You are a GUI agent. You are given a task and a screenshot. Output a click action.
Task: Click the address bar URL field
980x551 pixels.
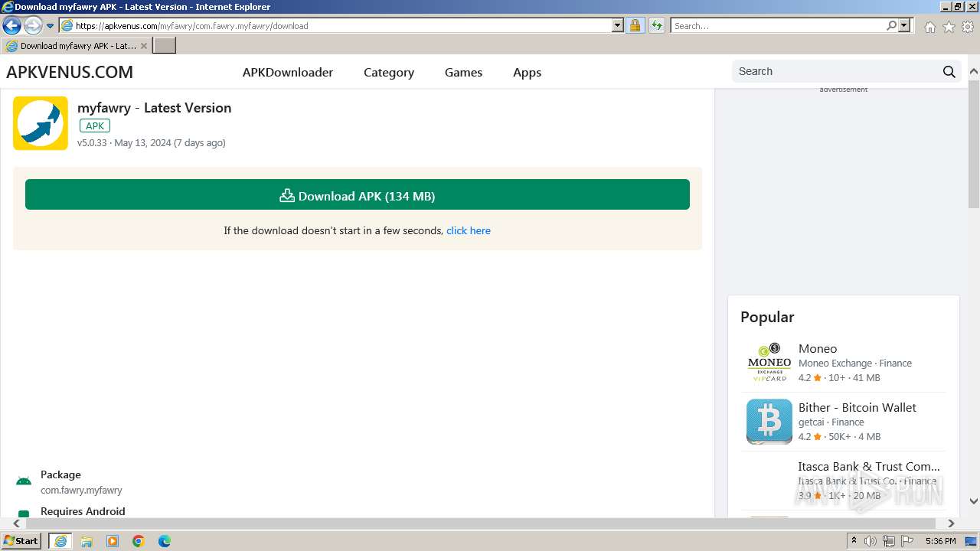(x=341, y=25)
